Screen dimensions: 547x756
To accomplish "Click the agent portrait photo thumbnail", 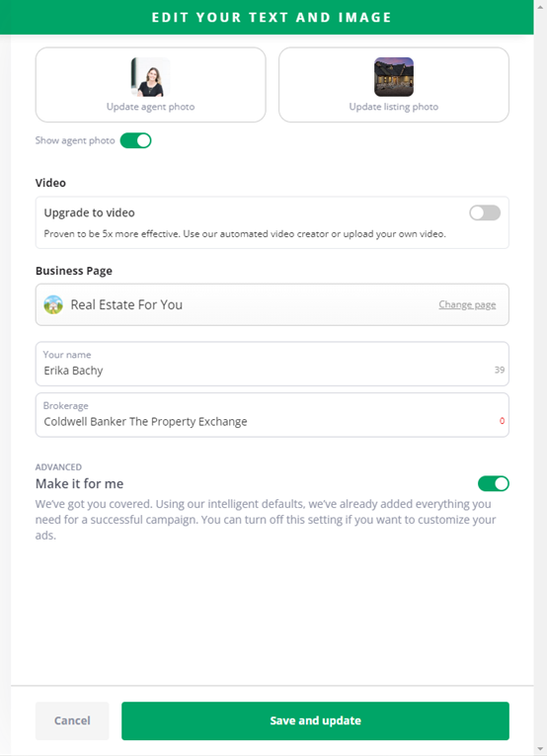I will 150,77.
